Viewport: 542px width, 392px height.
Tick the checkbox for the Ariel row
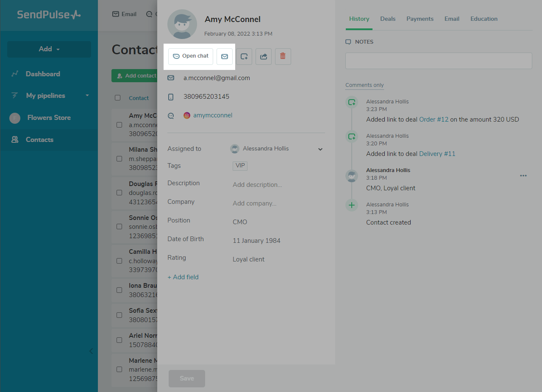pos(119,340)
